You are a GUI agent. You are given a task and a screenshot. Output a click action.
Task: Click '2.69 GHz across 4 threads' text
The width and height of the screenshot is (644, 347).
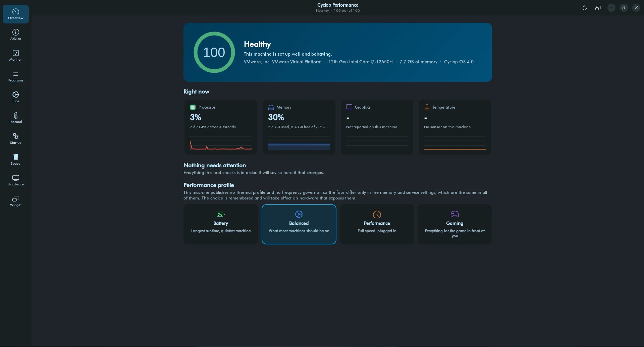213,127
